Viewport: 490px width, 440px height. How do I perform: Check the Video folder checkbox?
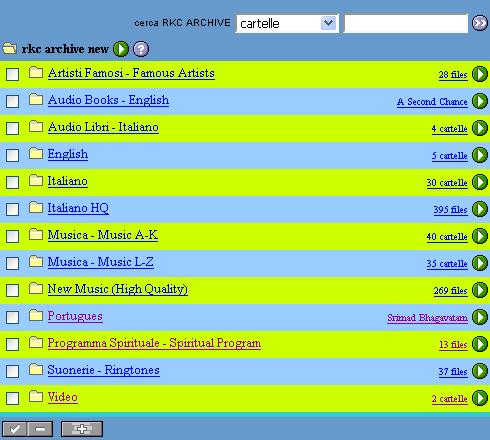pos(12,398)
